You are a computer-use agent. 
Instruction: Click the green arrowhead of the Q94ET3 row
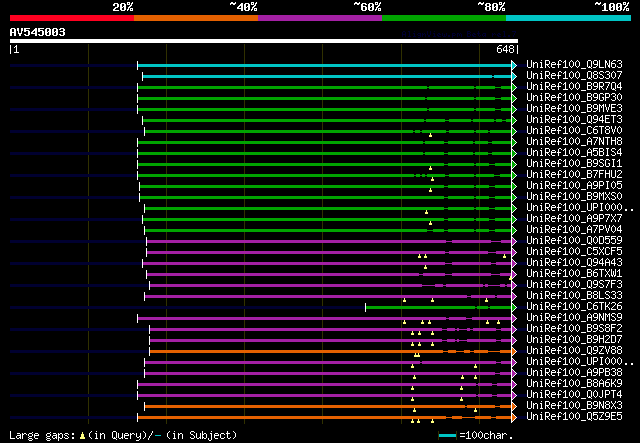click(x=514, y=120)
